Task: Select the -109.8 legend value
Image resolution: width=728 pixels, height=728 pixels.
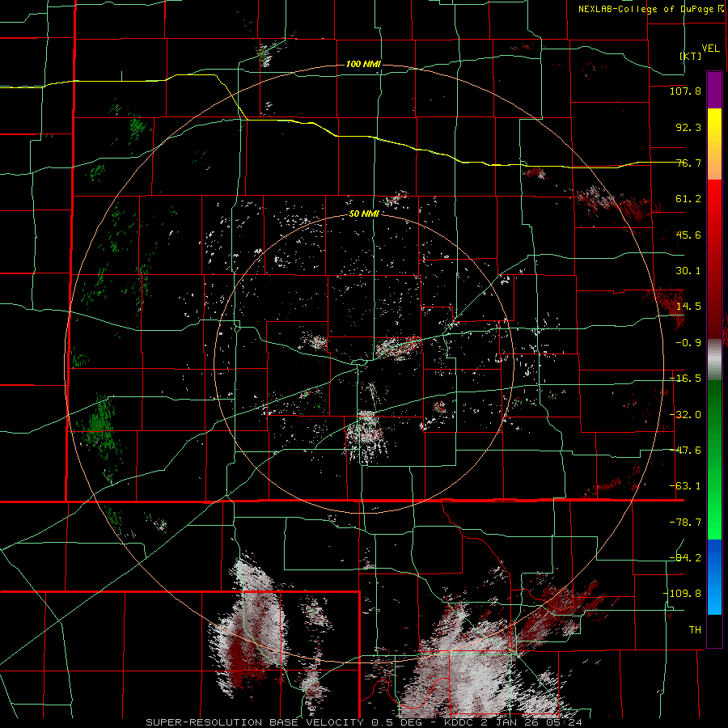Action: tap(682, 594)
